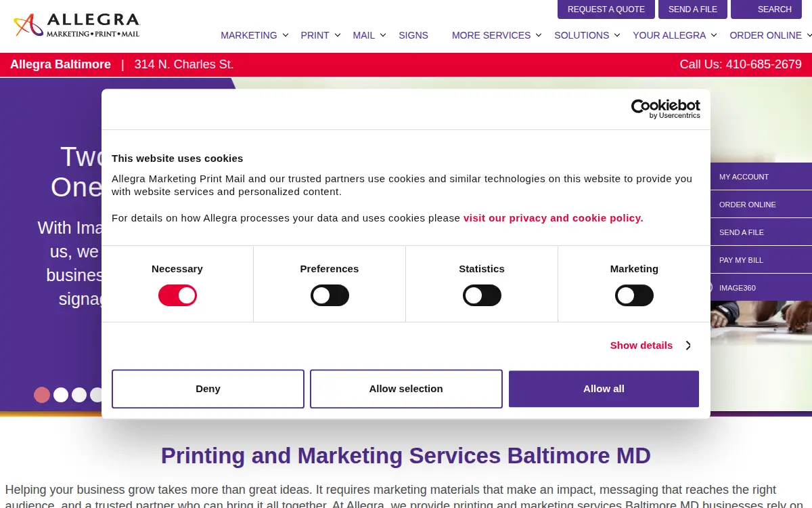Click Allow selection button
This screenshot has width=812, height=508.
(x=406, y=389)
